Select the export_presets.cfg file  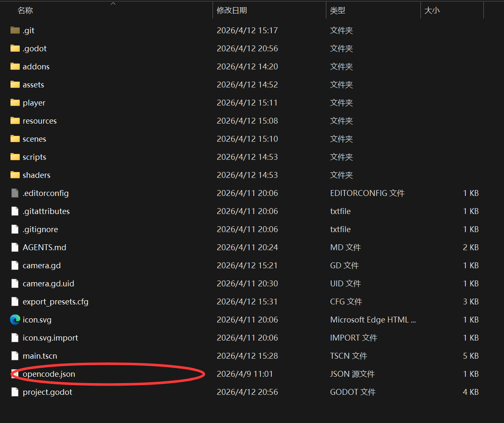pos(55,301)
